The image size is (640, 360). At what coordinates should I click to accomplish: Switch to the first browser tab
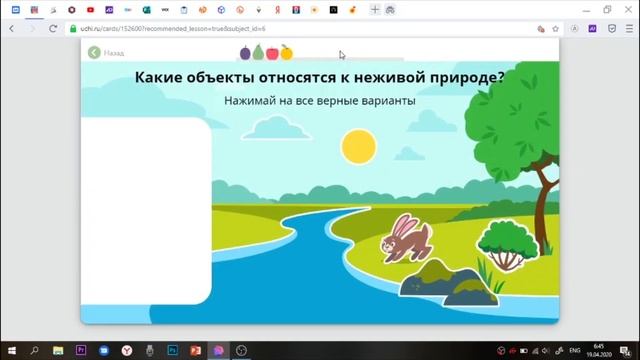[x=16, y=10]
